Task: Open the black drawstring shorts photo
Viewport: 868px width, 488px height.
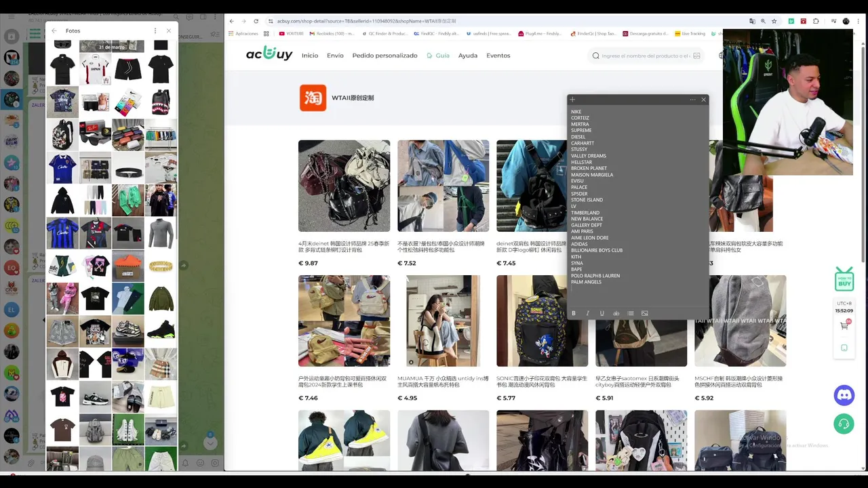Action: click(128, 69)
